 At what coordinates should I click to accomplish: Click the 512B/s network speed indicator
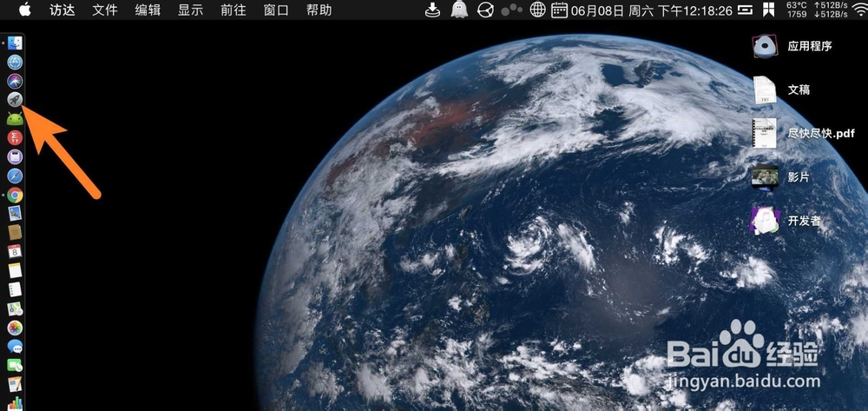832,10
